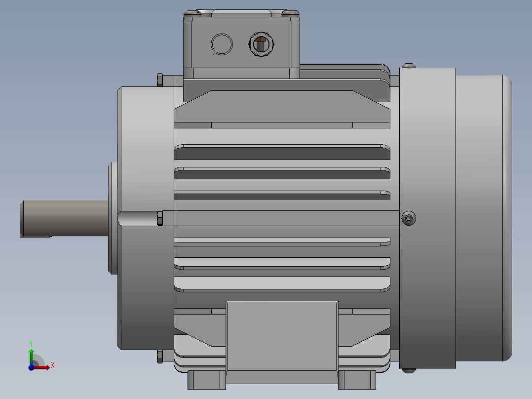532x399 pixels.
Task: Click the blue Z axis ball of the triad
Action: (31, 367)
